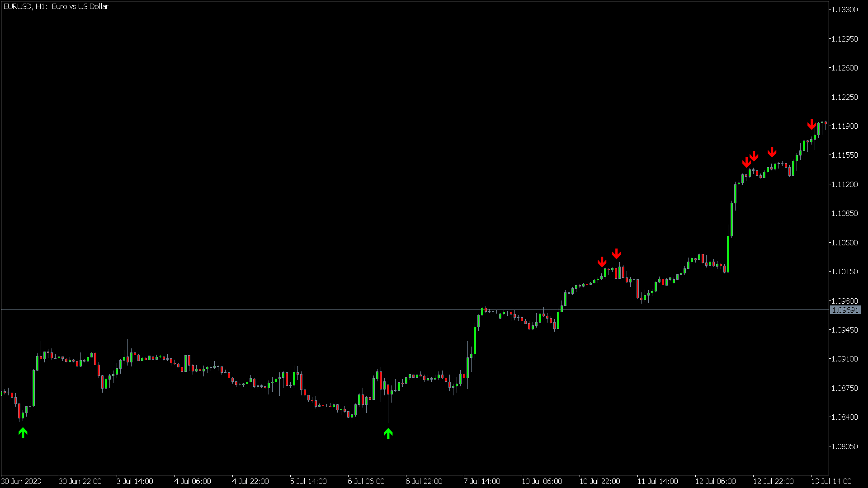868x488 pixels.
Task: Click the 13 Jul 14:00 time label
Action: pos(831,481)
